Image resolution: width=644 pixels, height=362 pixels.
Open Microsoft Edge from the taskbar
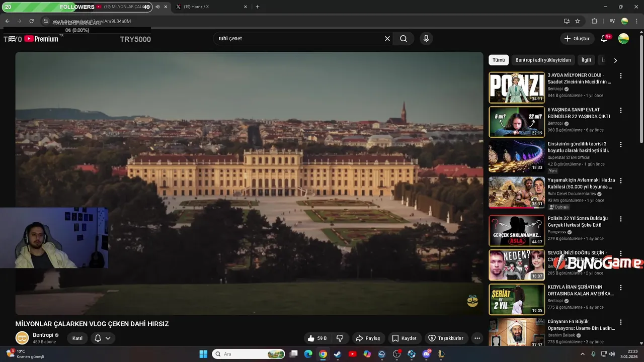[x=308, y=354]
